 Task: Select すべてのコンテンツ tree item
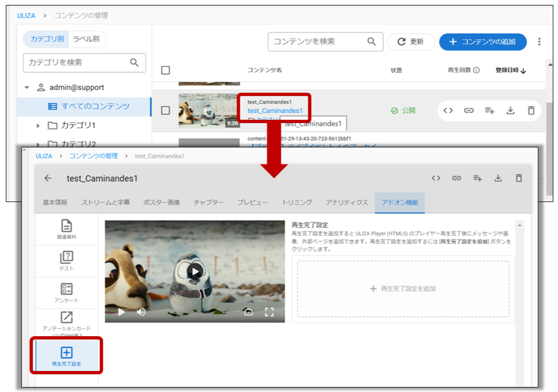click(x=85, y=107)
